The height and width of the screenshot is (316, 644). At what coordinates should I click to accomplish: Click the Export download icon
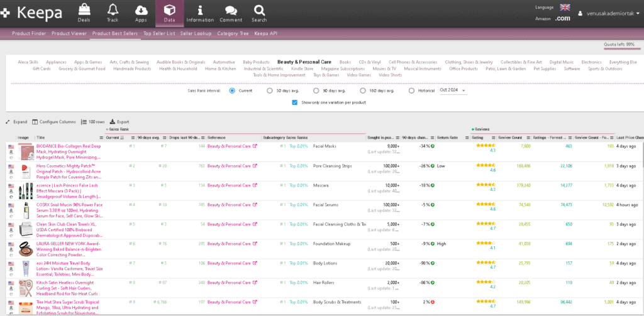113,122
